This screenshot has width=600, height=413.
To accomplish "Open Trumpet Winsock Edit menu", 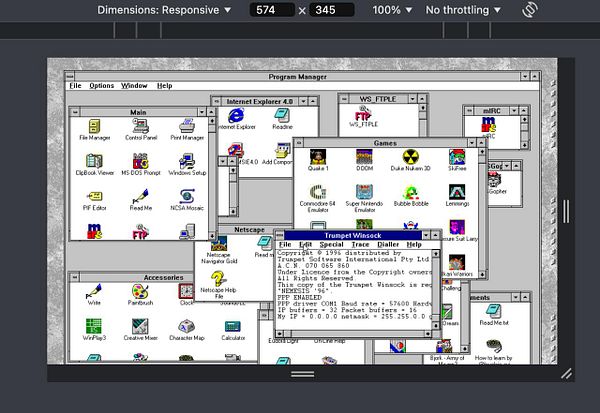I will pyautogui.click(x=305, y=244).
